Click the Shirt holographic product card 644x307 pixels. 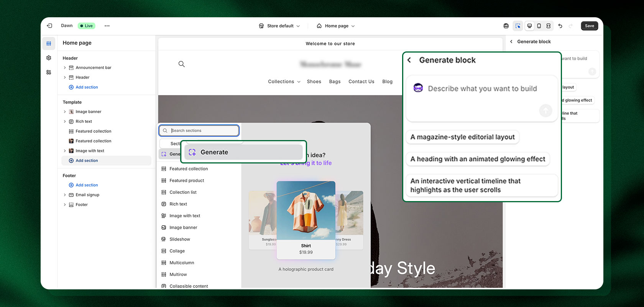tap(306, 220)
